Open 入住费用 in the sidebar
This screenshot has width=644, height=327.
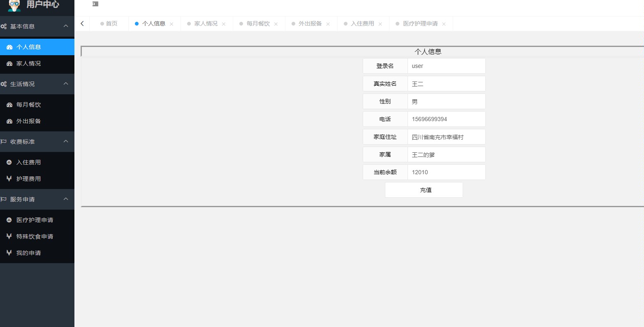(37, 162)
